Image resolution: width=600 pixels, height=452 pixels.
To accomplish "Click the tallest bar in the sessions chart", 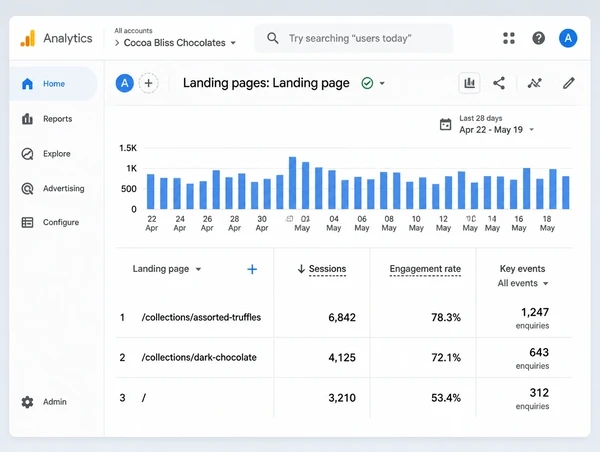I will coord(292,183).
